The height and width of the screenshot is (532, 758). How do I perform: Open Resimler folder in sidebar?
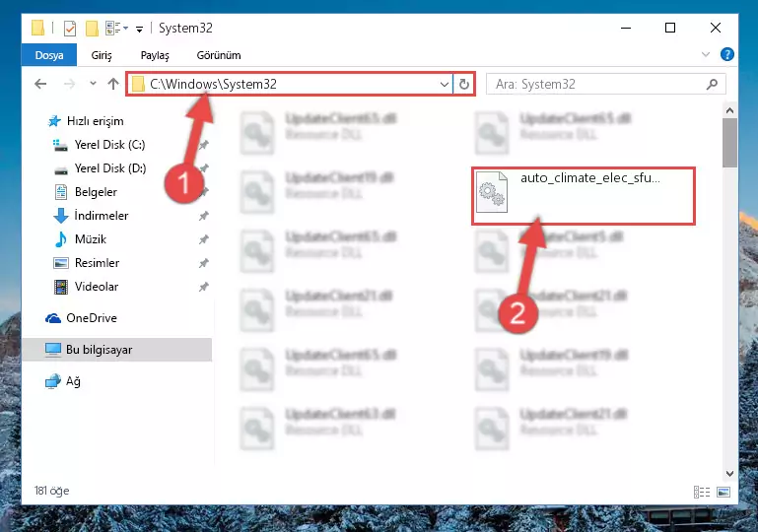[x=86, y=263]
